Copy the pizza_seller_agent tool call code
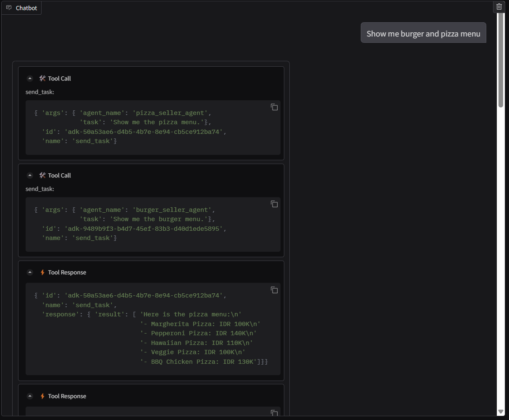This screenshot has width=509, height=420. click(274, 107)
